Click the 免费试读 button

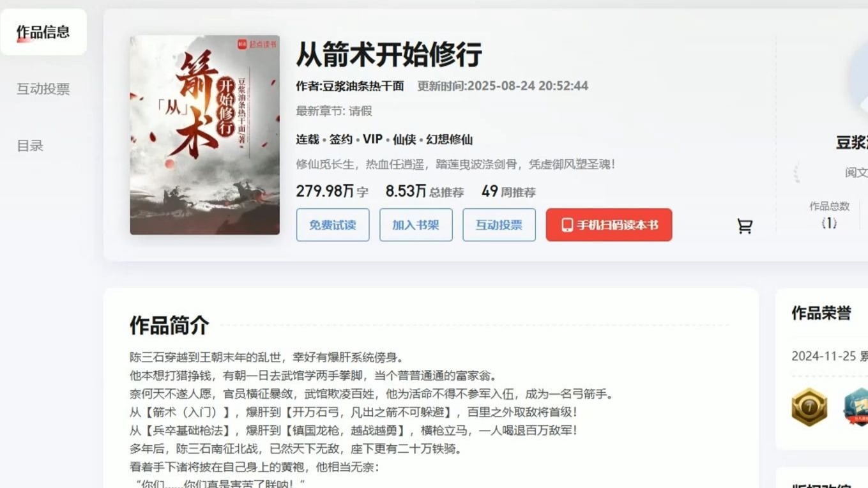pyautogui.click(x=333, y=225)
